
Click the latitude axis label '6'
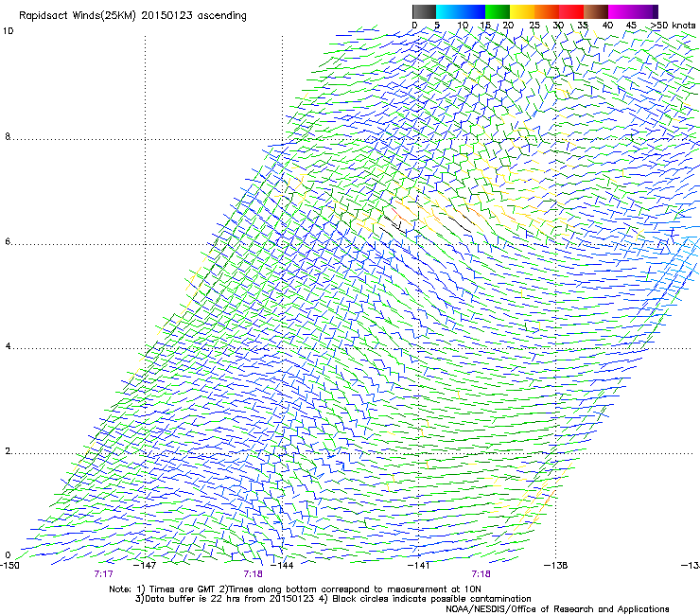click(8, 241)
